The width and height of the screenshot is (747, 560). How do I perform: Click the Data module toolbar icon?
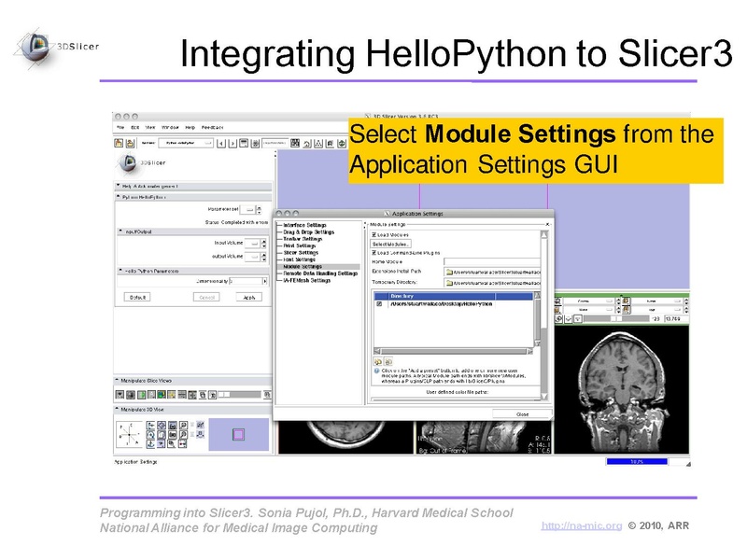(295, 143)
